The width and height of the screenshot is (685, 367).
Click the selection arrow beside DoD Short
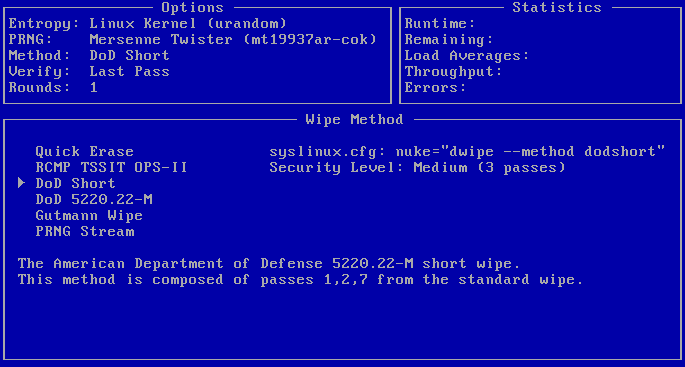[x=21, y=183]
